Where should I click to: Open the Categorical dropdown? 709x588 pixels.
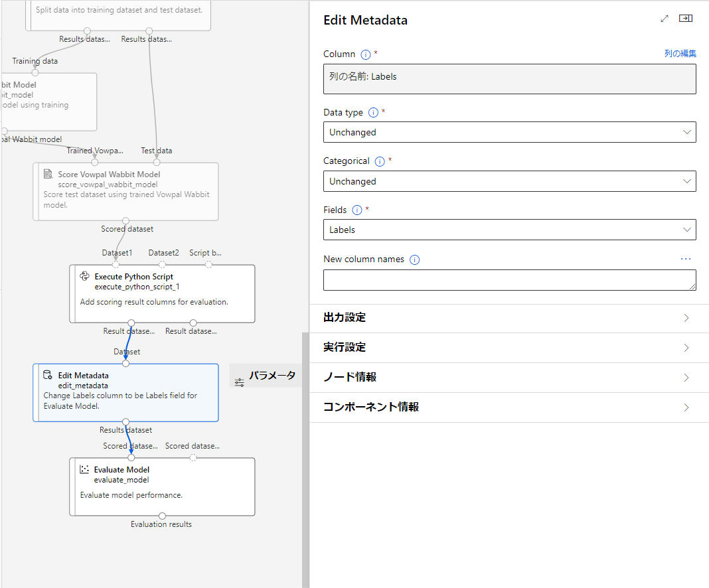(510, 181)
